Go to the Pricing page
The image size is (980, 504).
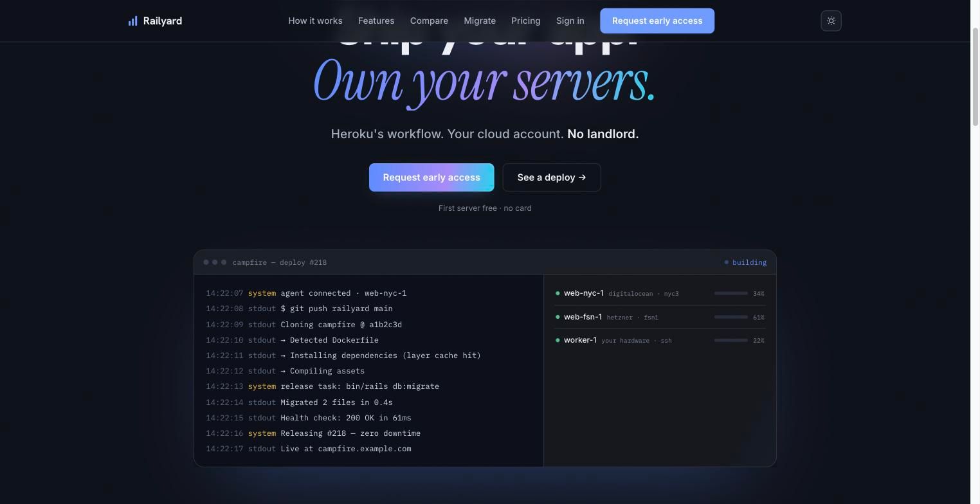(x=525, y=21)
